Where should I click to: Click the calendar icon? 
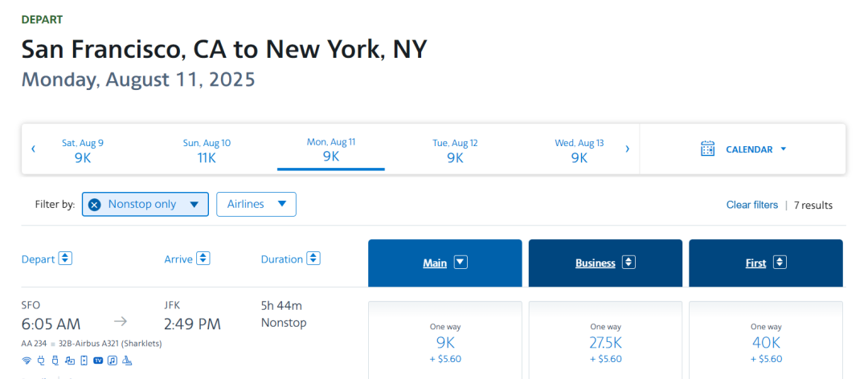[707, 149]
